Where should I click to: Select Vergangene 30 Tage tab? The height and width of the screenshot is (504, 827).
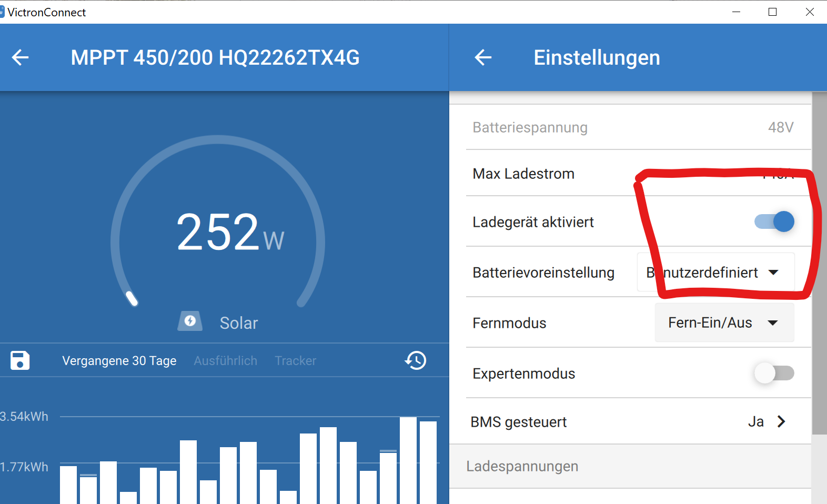pyautogui.click(x=119, y=361)
